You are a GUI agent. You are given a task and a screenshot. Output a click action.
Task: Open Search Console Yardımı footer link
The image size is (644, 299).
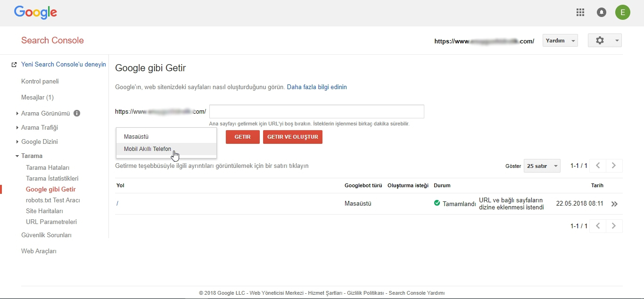[x=417, y=293]
